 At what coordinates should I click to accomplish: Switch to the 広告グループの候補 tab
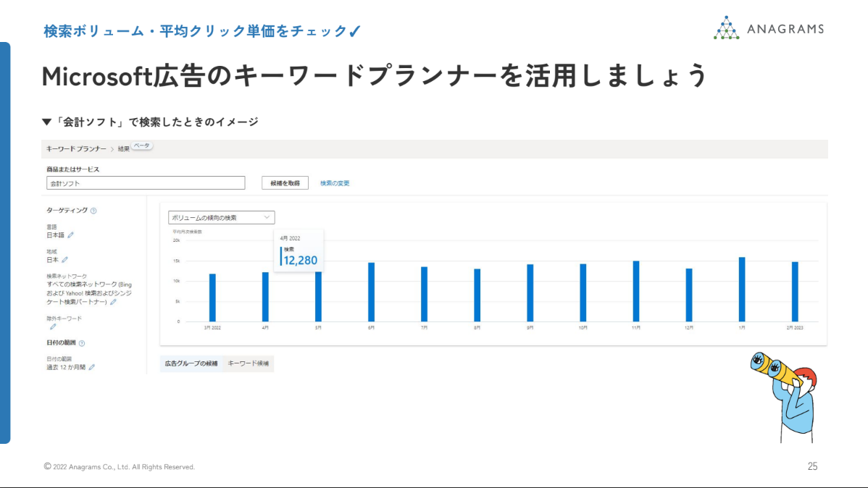coord(191,363)
